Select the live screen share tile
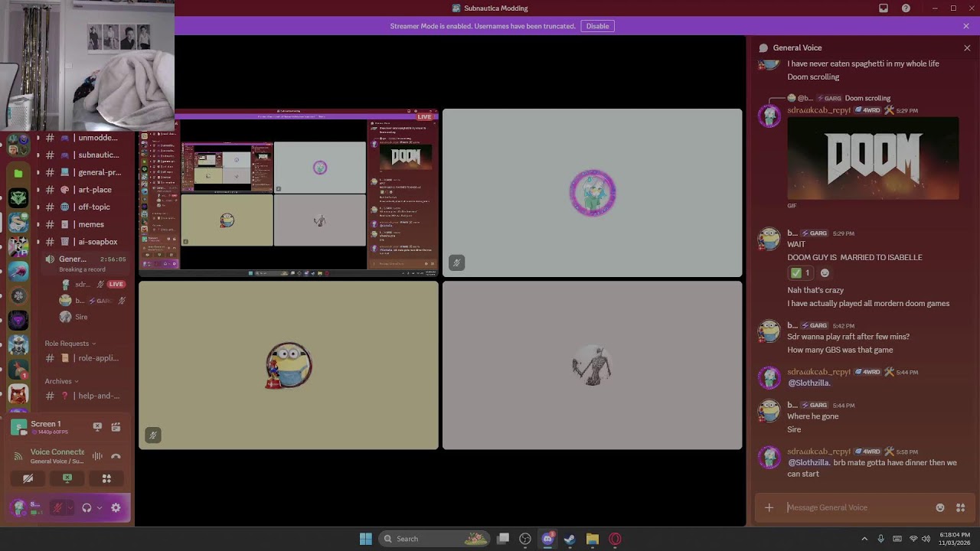 coord(289,193)
